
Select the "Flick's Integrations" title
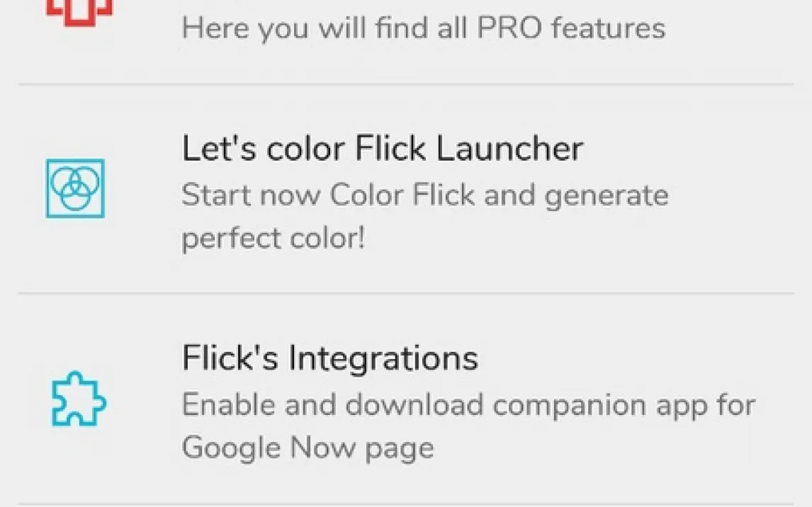(329, 358)
